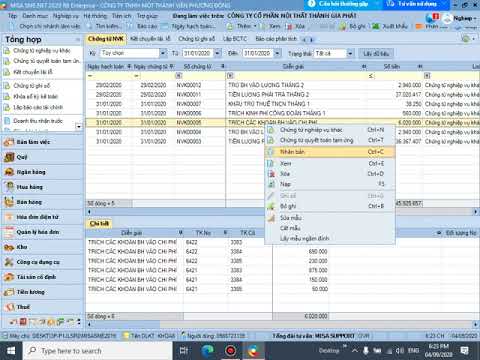Open the Nghiệp vụ menu
Viewport: 480px width, 360px height.
pyautogui.click(x=66, y=16)
